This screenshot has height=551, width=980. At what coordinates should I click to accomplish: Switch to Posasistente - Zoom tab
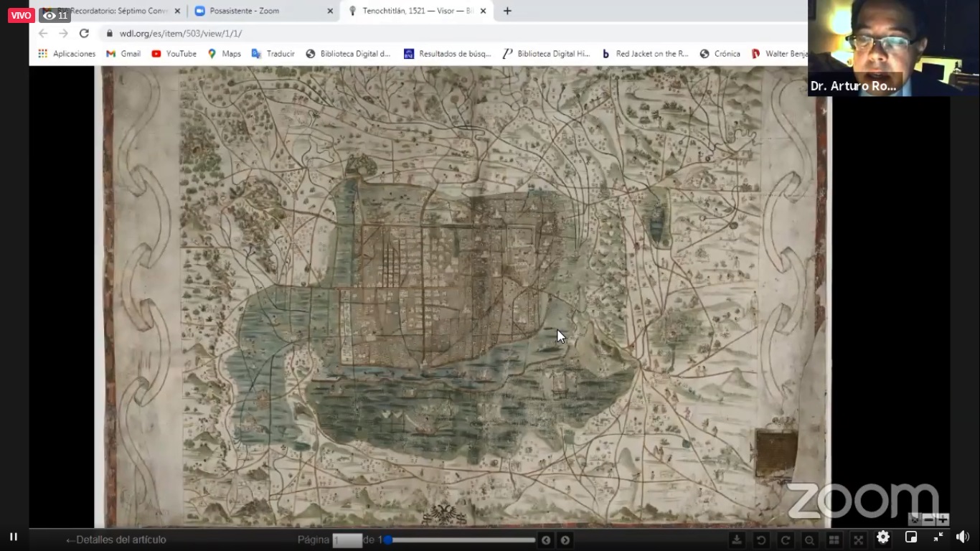point(263,11)
